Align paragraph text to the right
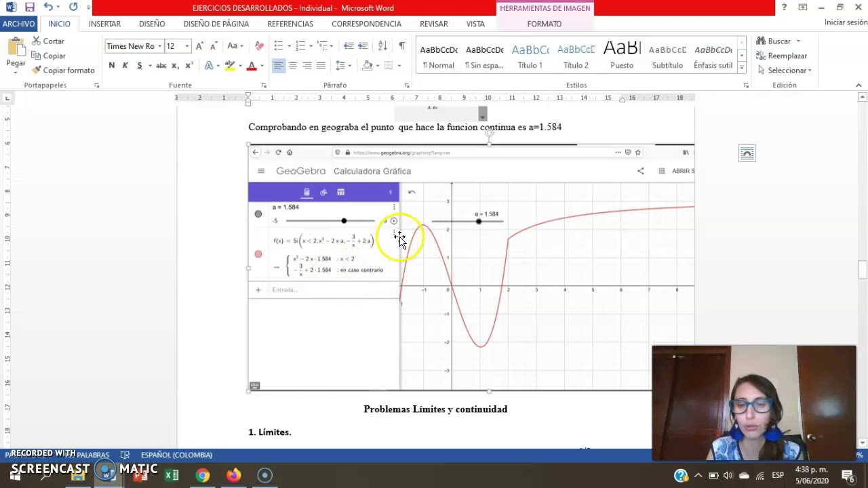 tap(307, 66)
